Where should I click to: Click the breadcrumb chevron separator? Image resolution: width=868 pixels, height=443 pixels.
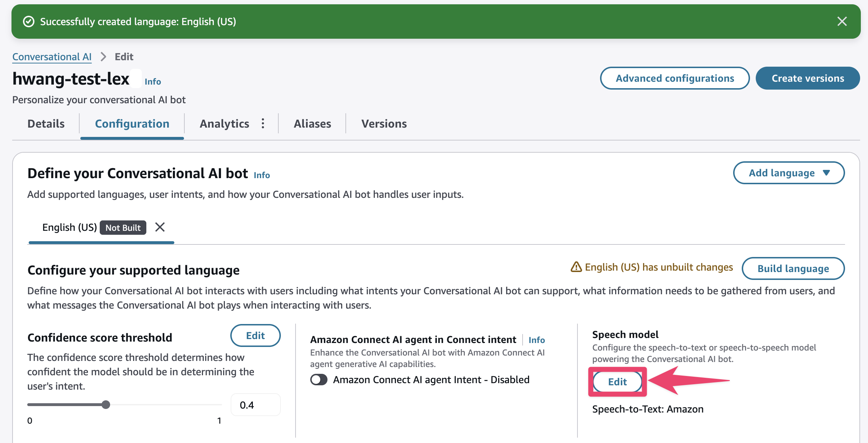(103, 57)
